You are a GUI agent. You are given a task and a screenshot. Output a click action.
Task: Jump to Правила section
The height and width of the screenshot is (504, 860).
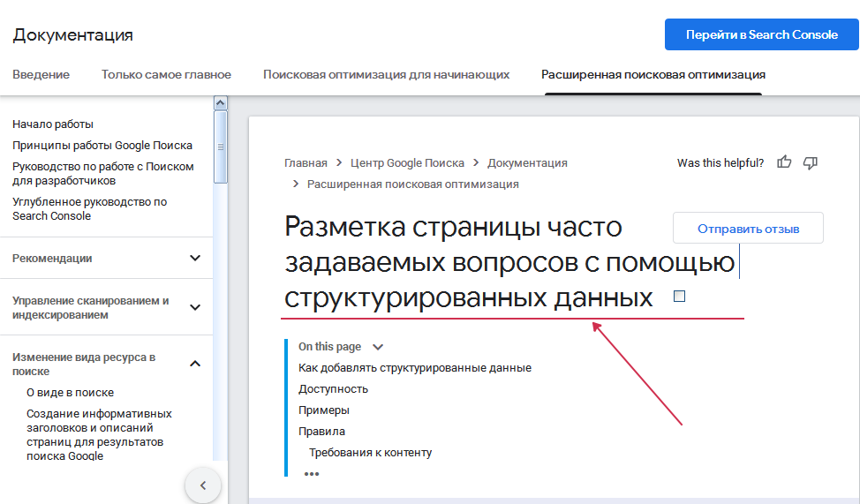[x=321, y=432]
